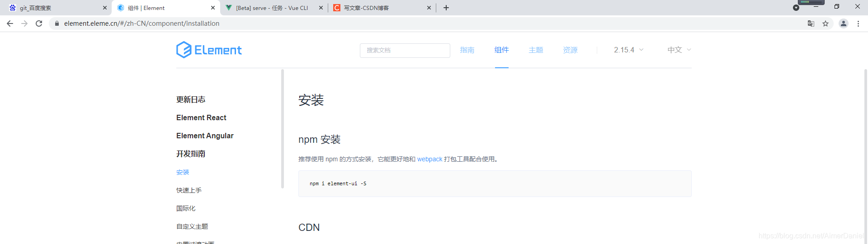Click the browser back arrow
Viewport: 868px width, 244px height.
click(x=10, y=23)
